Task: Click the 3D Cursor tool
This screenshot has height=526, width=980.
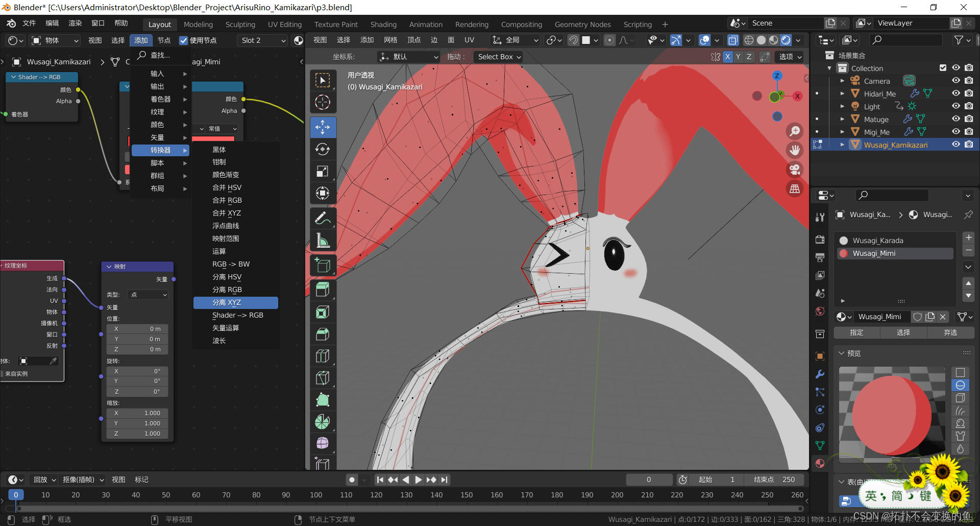Action: pos(323,102)
